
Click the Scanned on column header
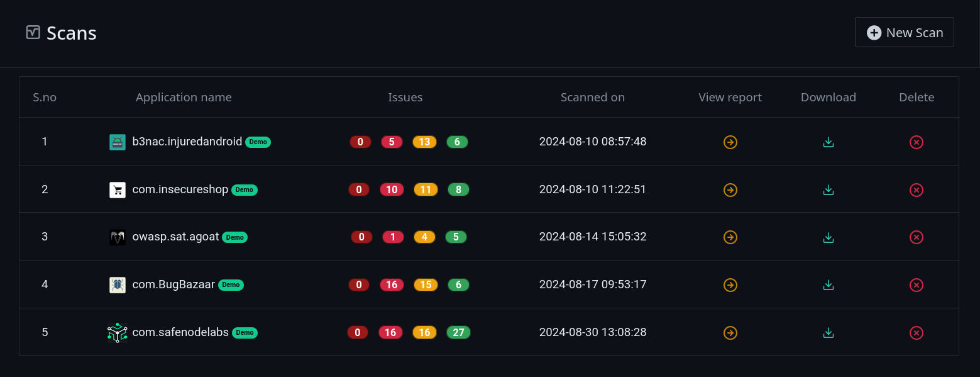pos(593,97)
